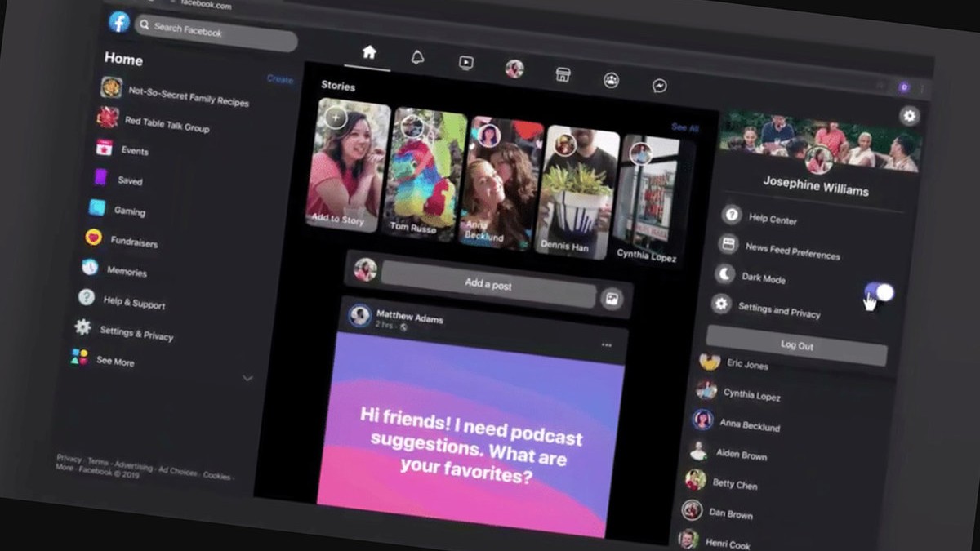980x551 pixels.
Task: Open the profile picture tab in top bar
Action: [514, 69]
